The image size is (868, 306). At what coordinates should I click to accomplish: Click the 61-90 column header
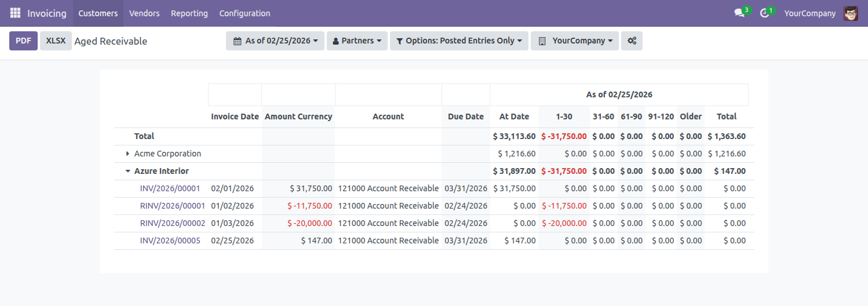tap(631, 116)
